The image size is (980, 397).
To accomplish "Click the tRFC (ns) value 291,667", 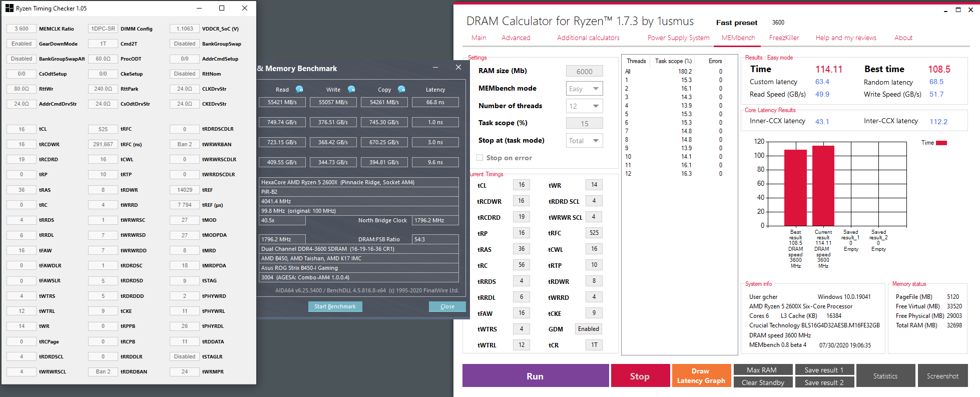I will tap(103, 144).
